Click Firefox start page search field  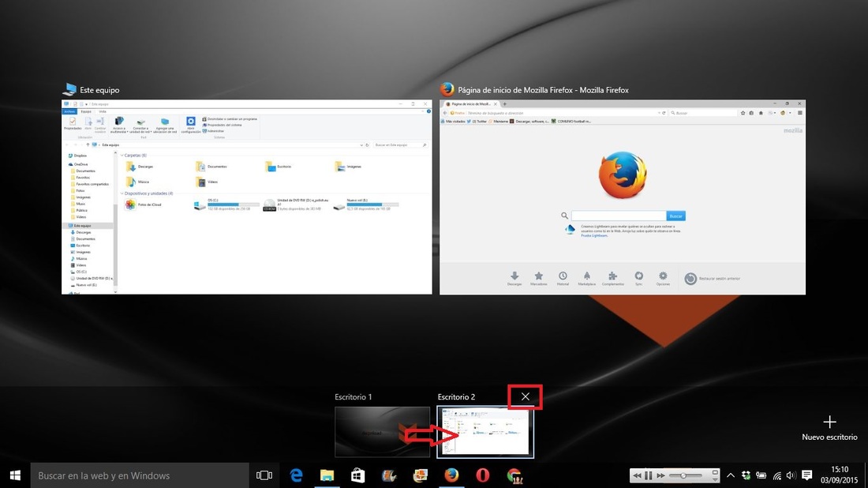(619, 216)
